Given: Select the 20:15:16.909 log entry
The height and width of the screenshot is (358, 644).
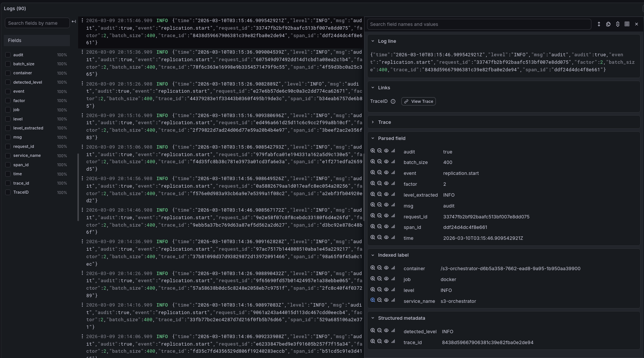Looking at the screenshot, I should pyautogui.click(x=224, y=126).
